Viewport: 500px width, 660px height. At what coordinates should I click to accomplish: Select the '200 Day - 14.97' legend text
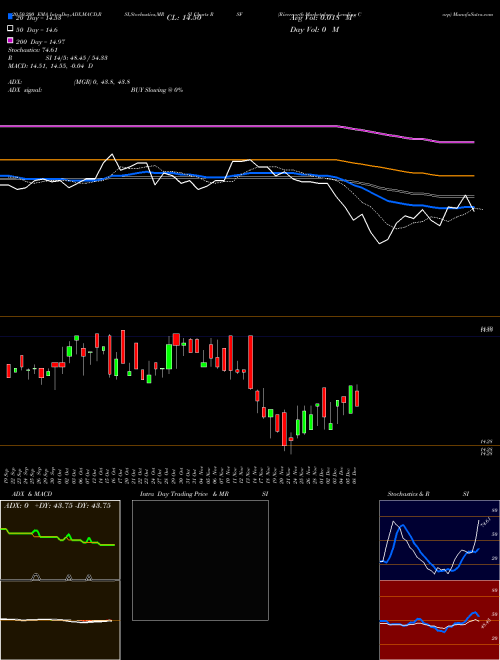pyautogui.click(x=40, y=42)
